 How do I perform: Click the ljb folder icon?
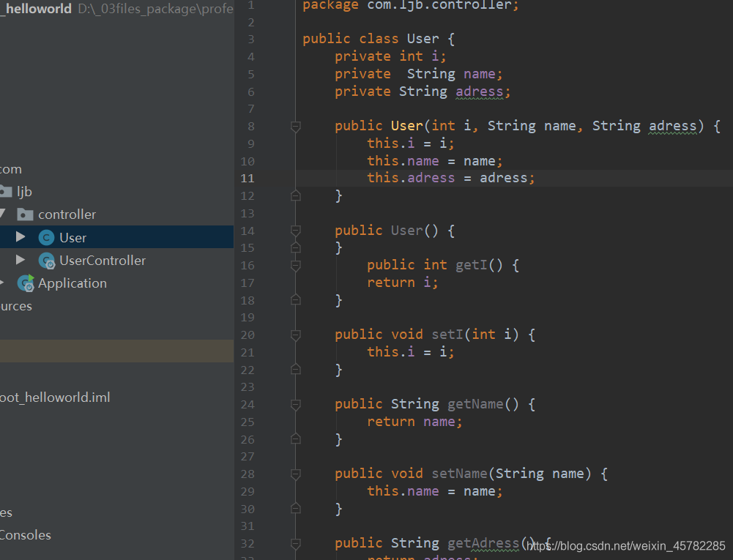coord(6,191)
